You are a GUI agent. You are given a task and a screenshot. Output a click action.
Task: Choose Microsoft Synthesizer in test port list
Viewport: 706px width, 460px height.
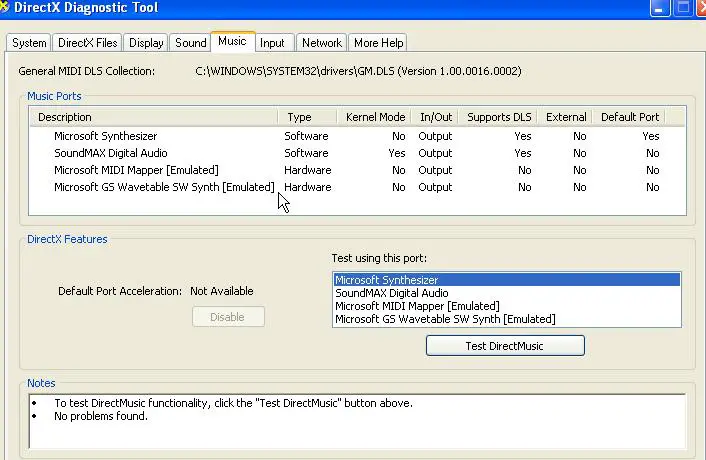pos(507,280)
